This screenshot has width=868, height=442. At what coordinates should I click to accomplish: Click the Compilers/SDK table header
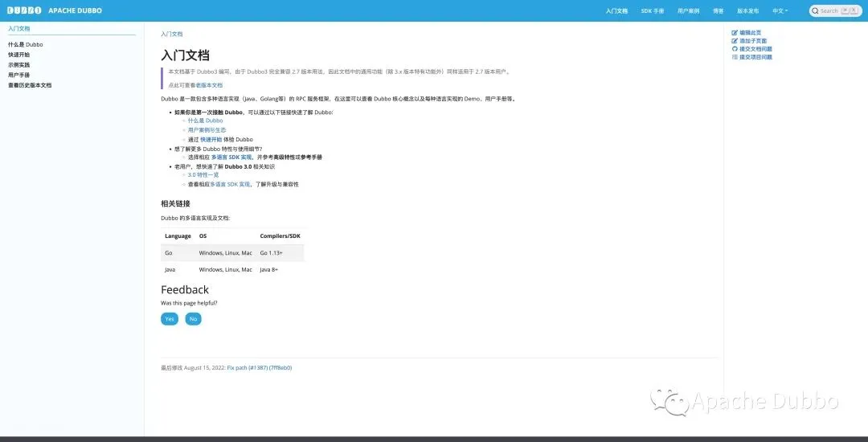point(280,236)
